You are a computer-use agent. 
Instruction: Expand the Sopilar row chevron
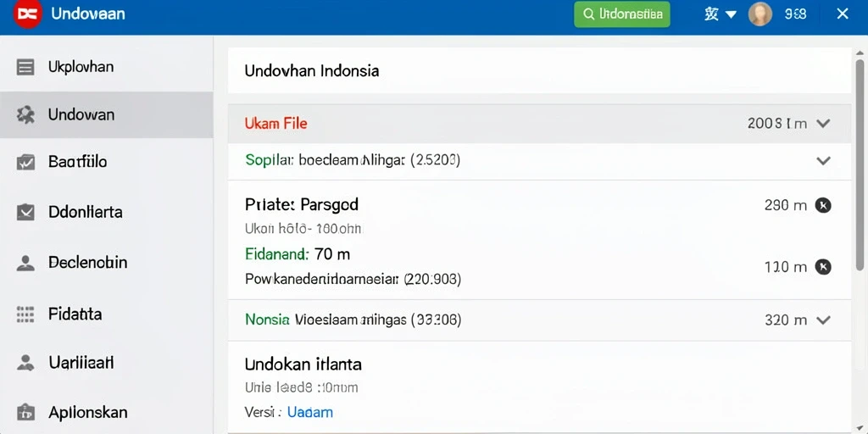[823, 161]
